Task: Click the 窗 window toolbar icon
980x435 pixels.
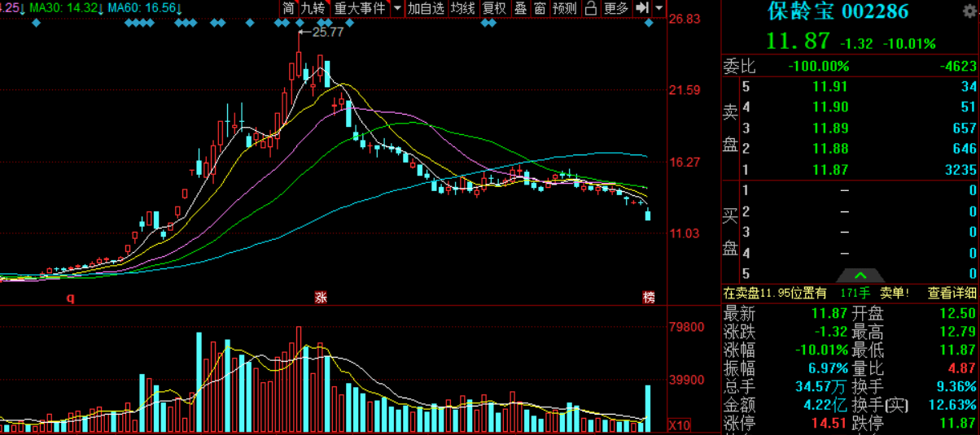Action: click(540, 8)
